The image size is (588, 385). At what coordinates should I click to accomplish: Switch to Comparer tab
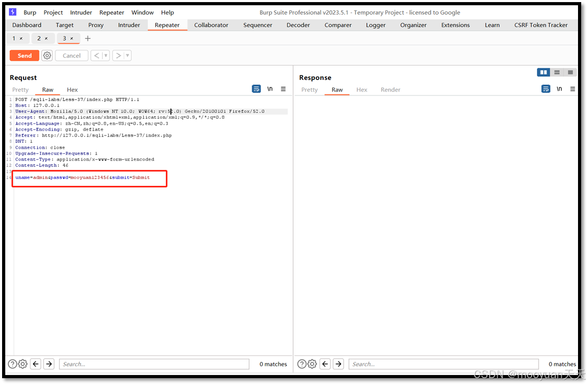[338, 25]
